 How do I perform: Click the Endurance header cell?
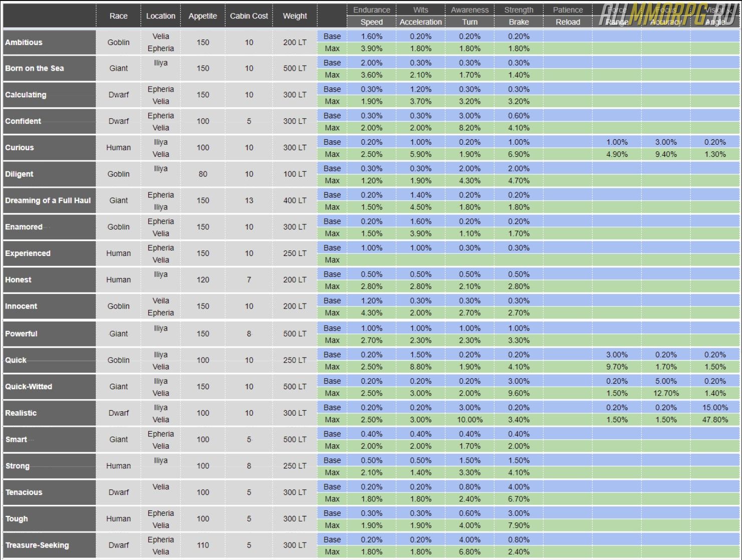pos(371,10)
